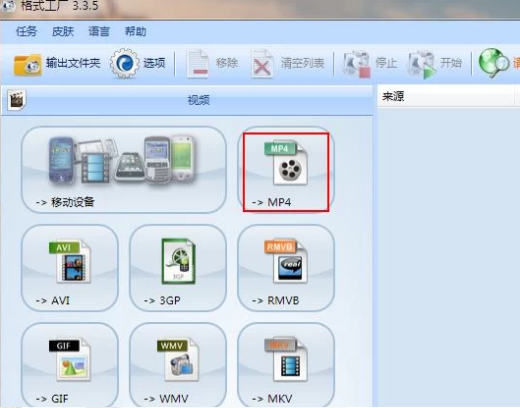Open the 语言 (Language) menu
Screen dimensions: 520x408
point(99,32)
